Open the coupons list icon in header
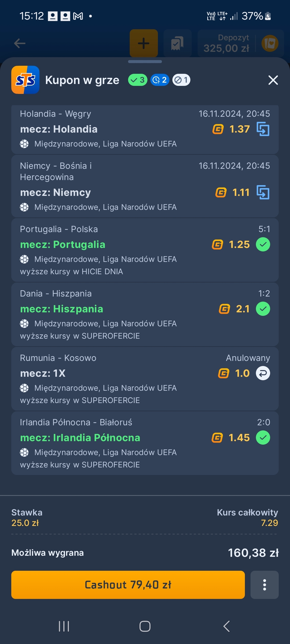The height and width of the screenshot is (644, 290). (177, 43)
